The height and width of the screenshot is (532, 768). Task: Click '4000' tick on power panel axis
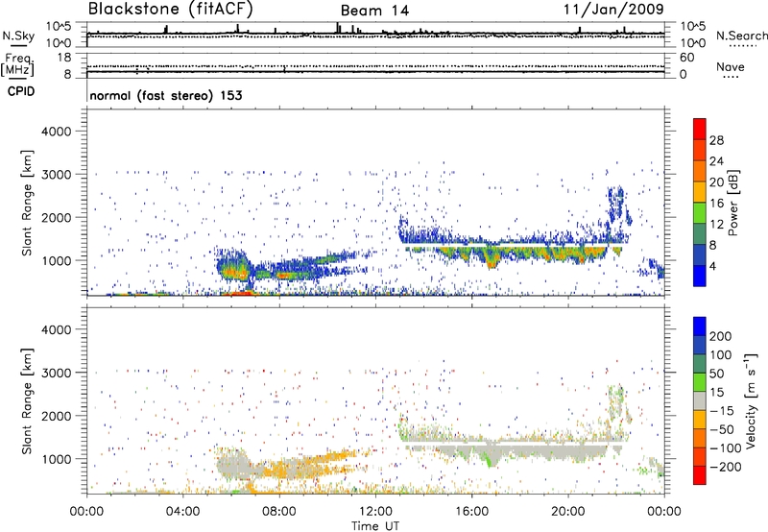(x=56, y=132)
